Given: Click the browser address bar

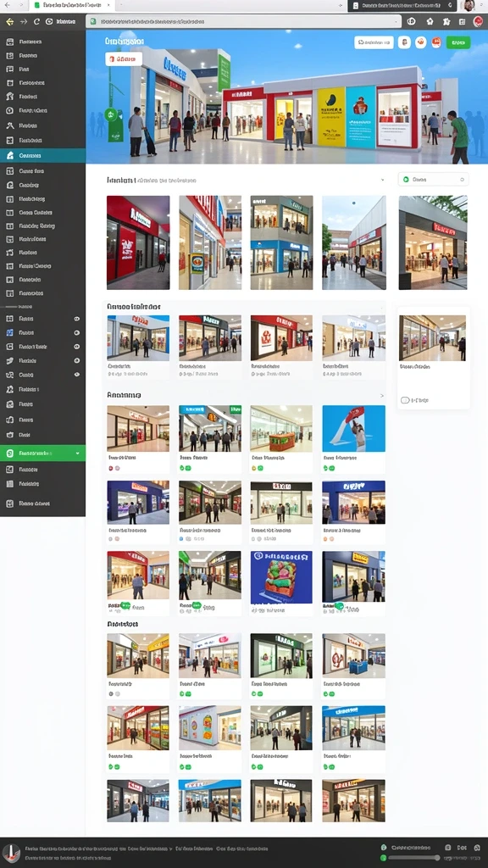Looking at the screenshot, I should click(x=243, y=21).
